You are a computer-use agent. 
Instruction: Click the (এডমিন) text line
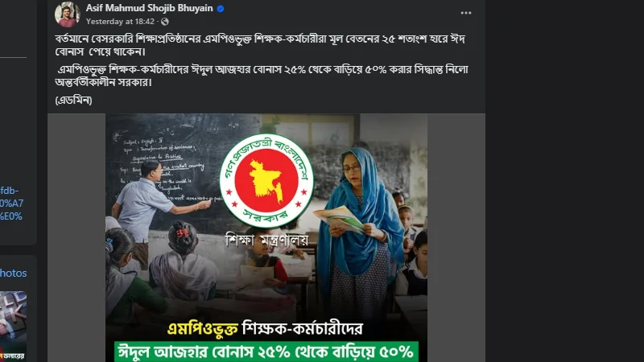(73, 100)
